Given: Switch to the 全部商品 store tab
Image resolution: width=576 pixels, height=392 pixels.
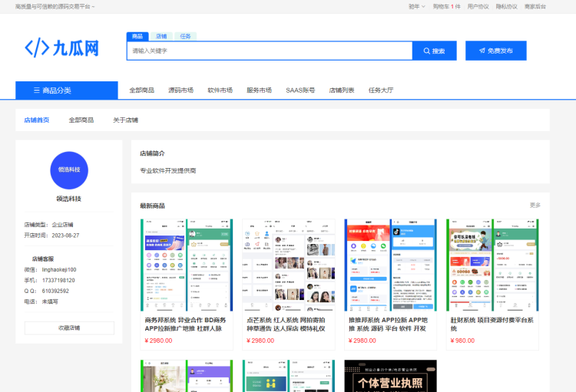Looking at the screenshot, I should coord(81,120).
